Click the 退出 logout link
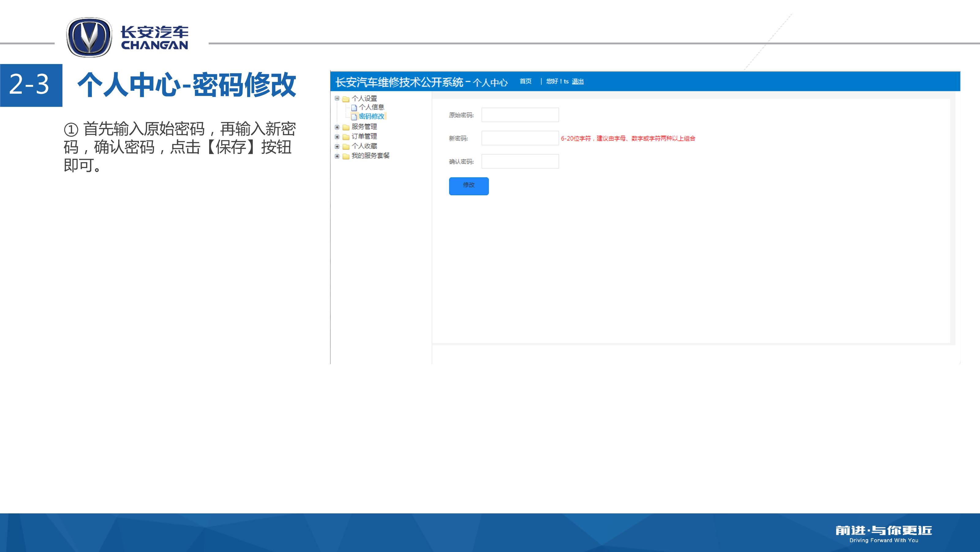Viewport: 980px width, 552px height. tap(578, 82)
